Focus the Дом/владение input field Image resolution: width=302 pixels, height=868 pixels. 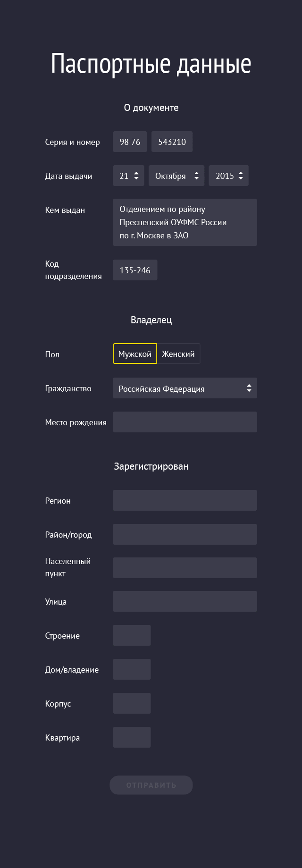(x=132, y=669)
